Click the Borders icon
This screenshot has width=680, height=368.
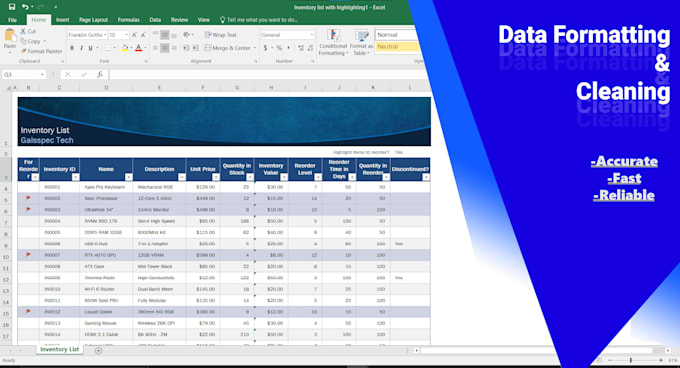click(108, 48)
